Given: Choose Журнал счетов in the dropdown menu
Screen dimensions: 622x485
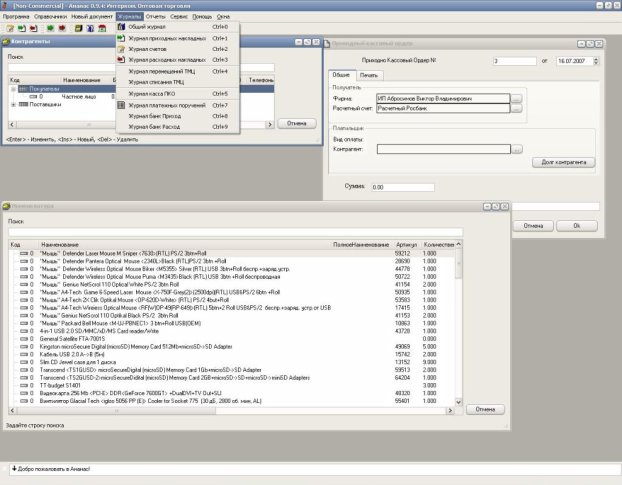Looking at the screenshot, I should click(178, 49).
